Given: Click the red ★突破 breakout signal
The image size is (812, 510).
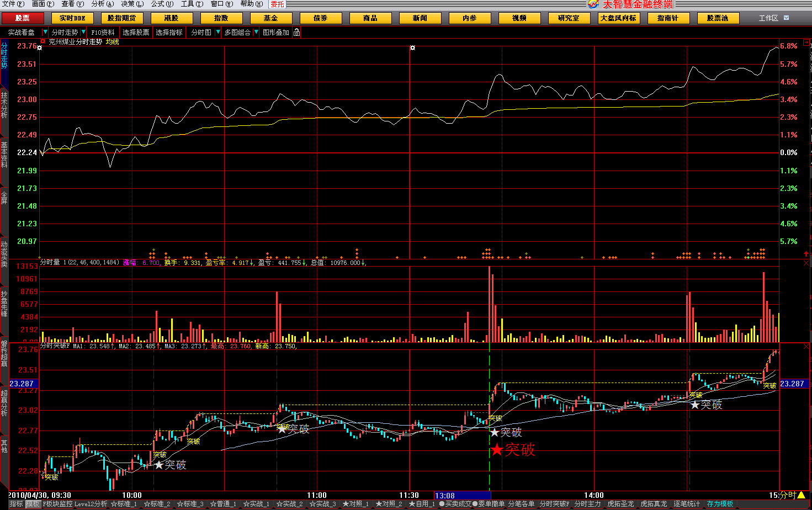Looking at the screenshot, I should (513, 450).
